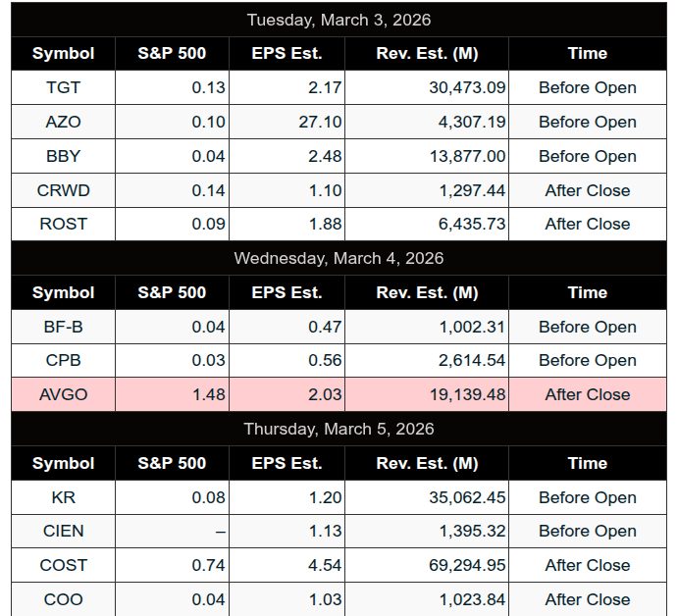This screenshot has height=616, width=678.
Task: Click AVGO's 19,139.48 revenue estimate
Action: 467,394
